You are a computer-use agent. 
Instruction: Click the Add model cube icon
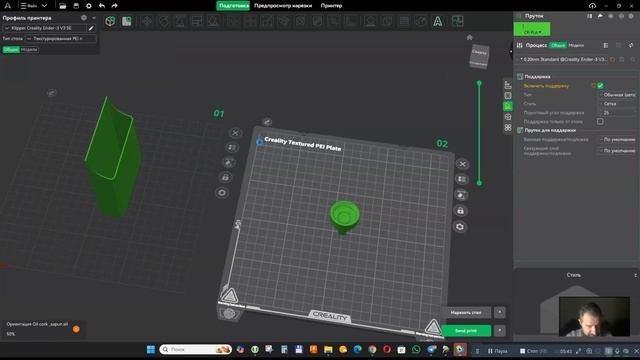coord(110,21)
